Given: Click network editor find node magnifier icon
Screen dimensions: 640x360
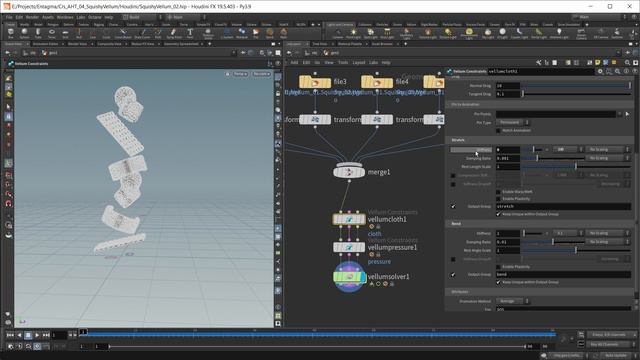Looking at the screenshot, I should [x=627, y=62].
